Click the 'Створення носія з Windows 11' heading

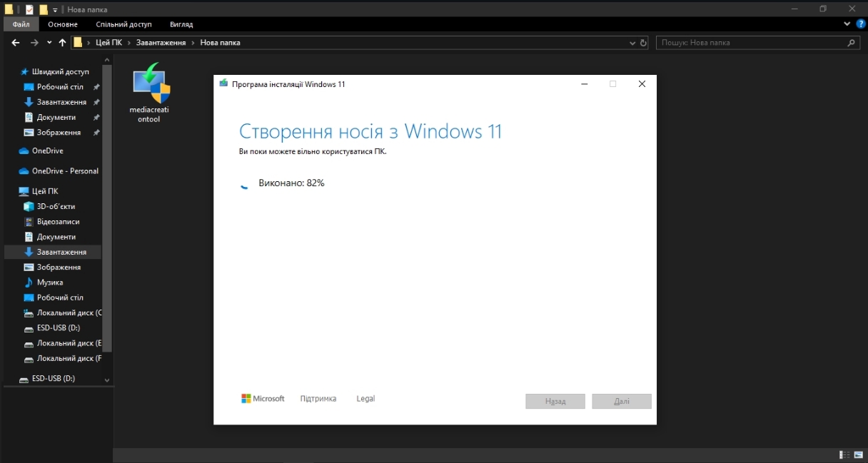pyautogui.click(x=370, y=132)
